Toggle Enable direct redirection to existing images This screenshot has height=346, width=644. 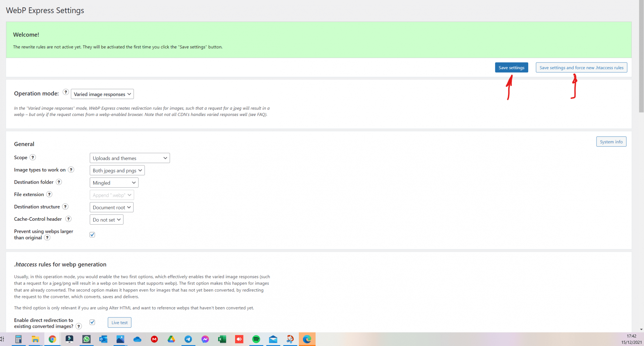tap(92, 322)
